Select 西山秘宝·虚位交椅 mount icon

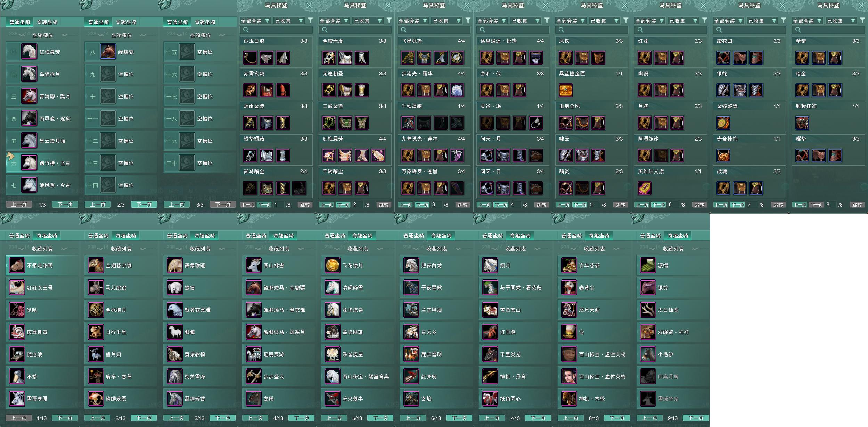569,376
